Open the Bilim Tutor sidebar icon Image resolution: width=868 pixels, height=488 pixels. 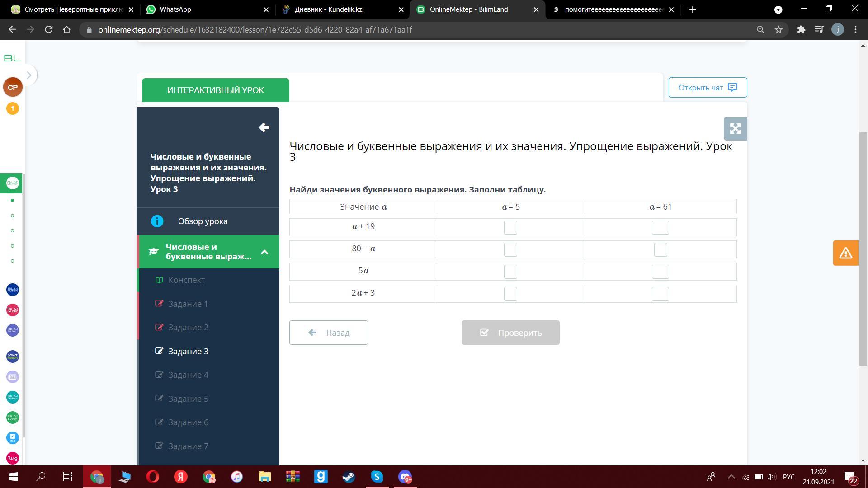[13, 290]
